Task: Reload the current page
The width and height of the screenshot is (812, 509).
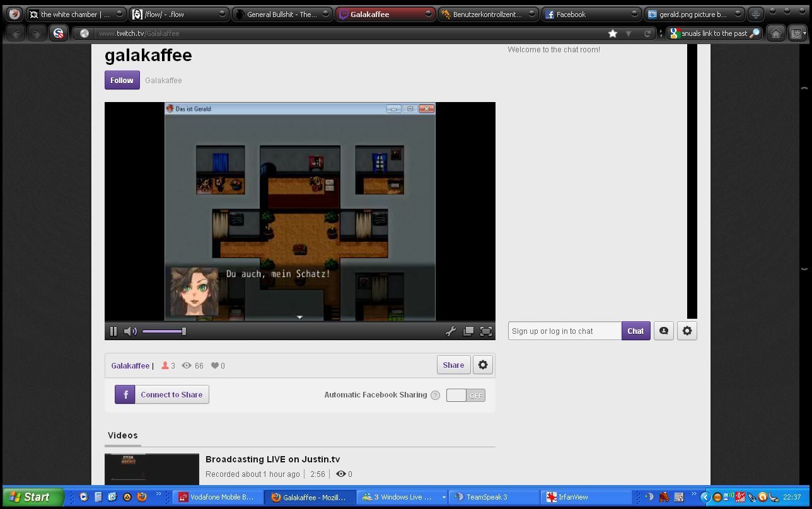Action: (647, 33)
